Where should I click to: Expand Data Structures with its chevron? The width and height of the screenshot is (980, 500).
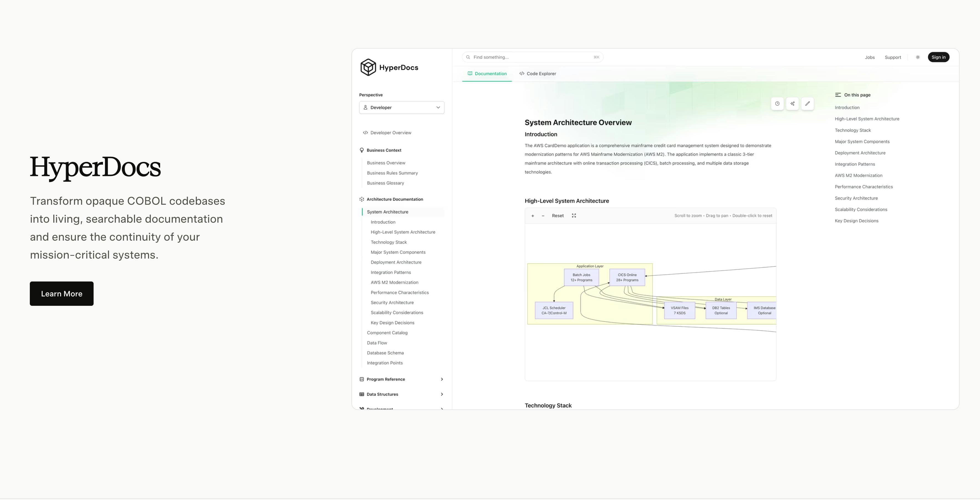(442, 394)
